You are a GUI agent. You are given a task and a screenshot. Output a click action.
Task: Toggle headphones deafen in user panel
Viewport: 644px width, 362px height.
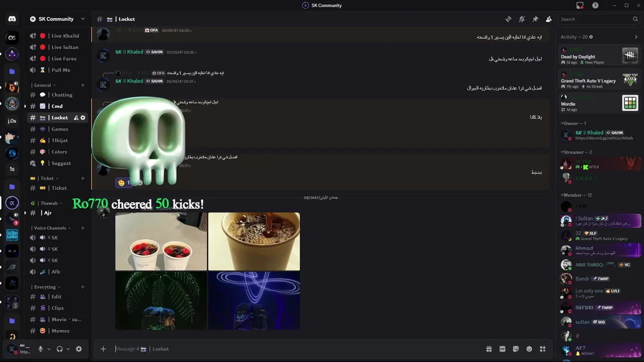59,349
